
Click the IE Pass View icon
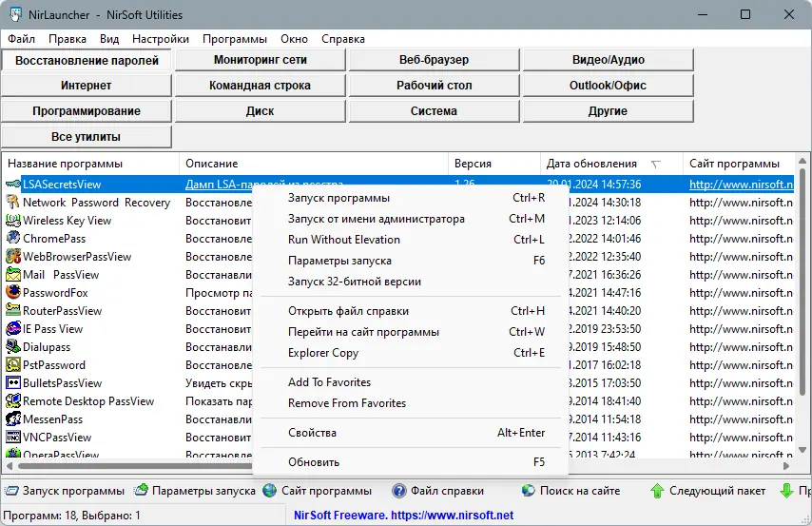pyautogui.click(x=13, y=328)
